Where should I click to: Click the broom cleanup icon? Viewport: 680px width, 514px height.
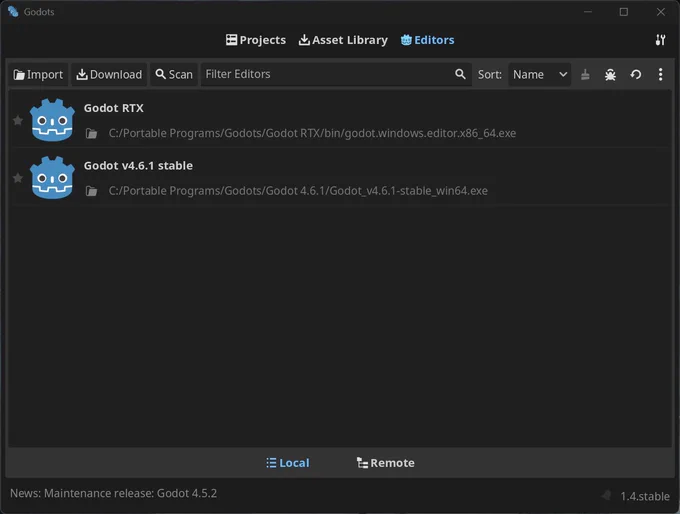585,75
